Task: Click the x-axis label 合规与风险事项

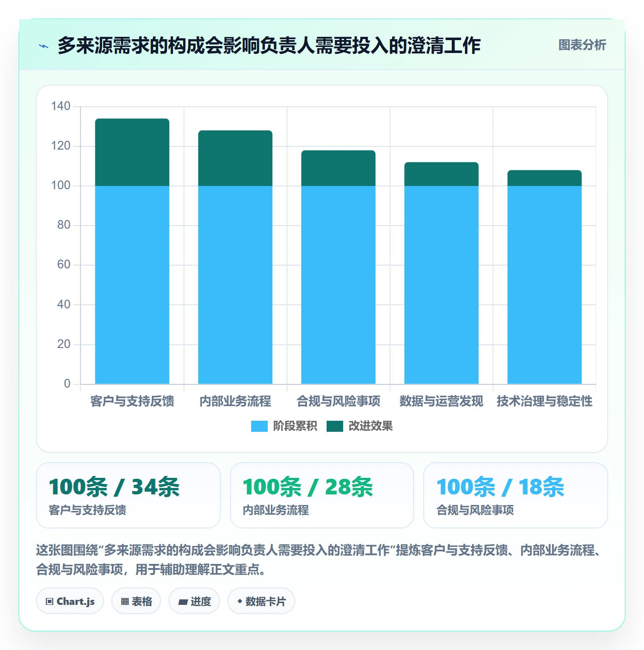Action: pyautogui.click(x=338, y=401)
